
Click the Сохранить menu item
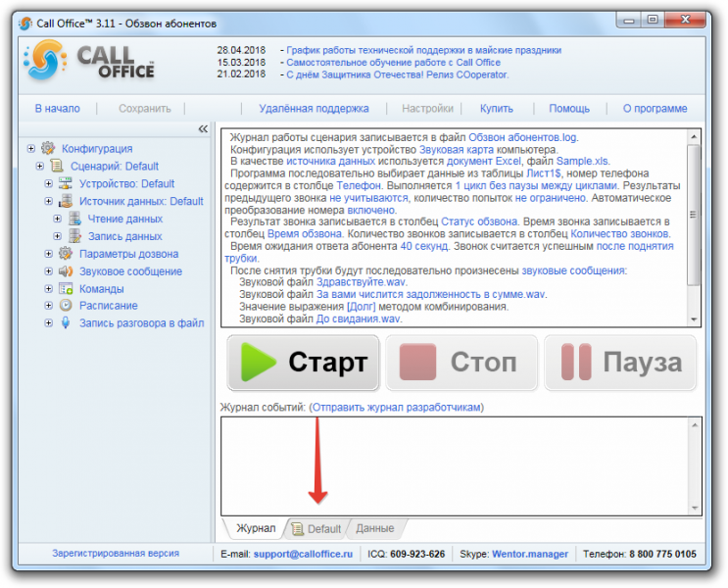[145, 109]
